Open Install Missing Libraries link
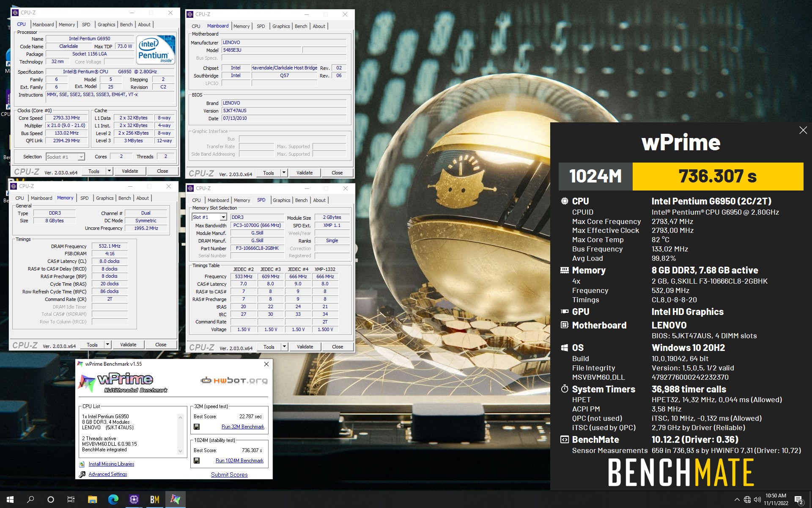 (111, 464)
